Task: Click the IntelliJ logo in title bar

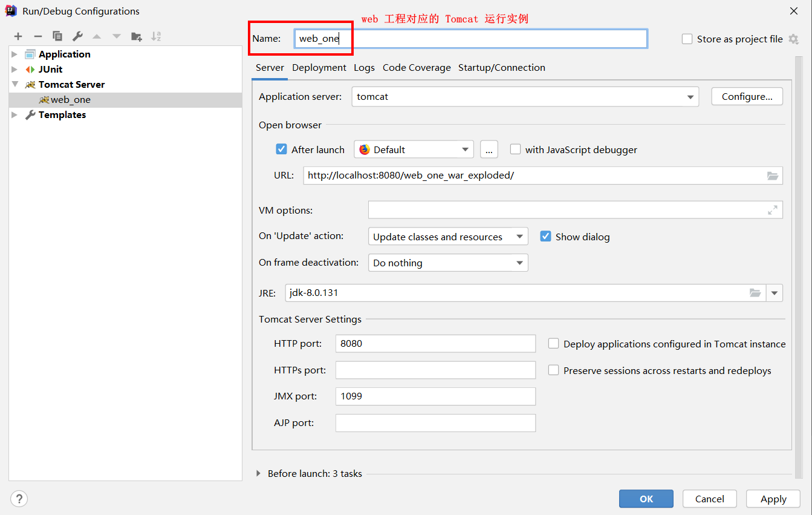Action: pyautogui.click(x=11, y=11)
